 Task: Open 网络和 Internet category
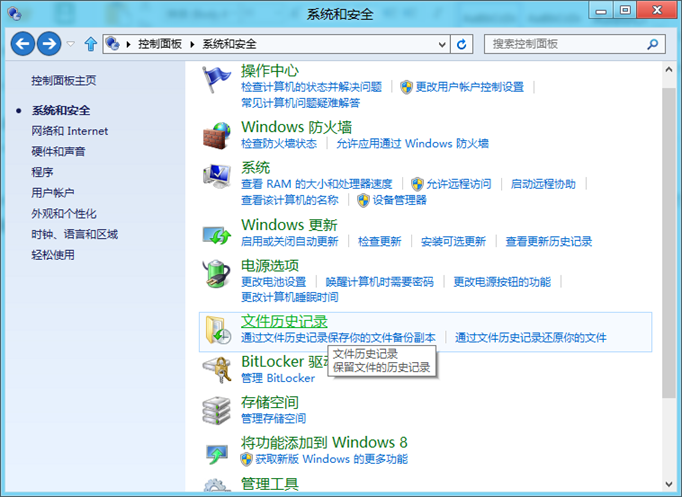[x=70, y=131]
